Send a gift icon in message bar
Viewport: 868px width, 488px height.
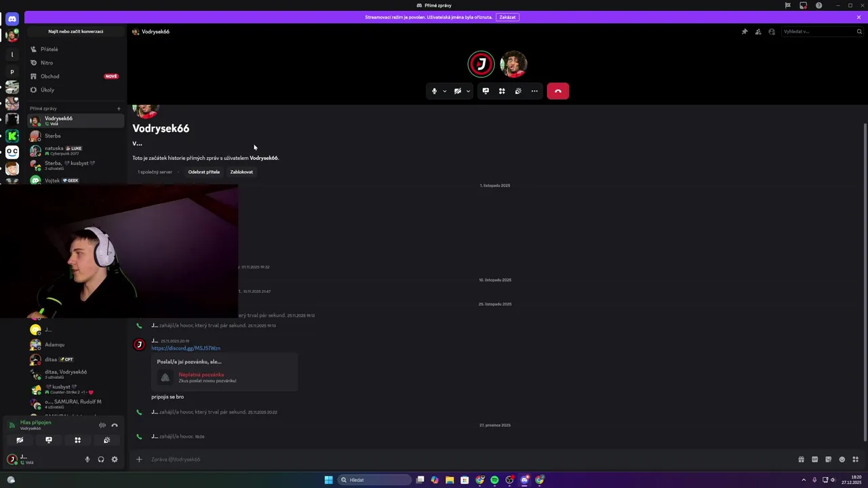(801, 460)
